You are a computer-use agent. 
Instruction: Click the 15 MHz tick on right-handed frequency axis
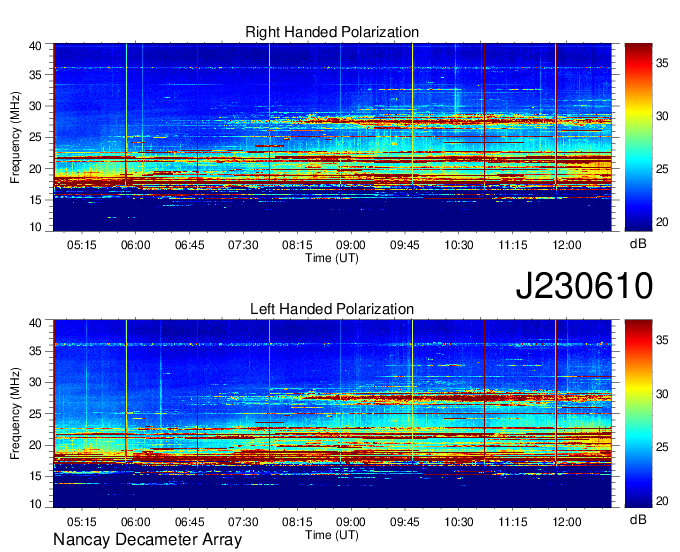pyautogui.click(x=36, y=200)
